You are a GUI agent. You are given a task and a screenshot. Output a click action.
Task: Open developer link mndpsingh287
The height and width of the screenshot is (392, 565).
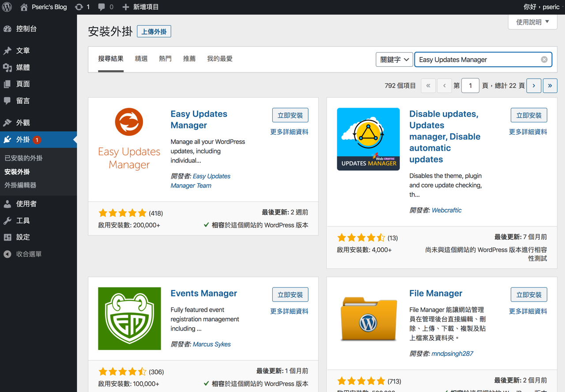point(452,354)
